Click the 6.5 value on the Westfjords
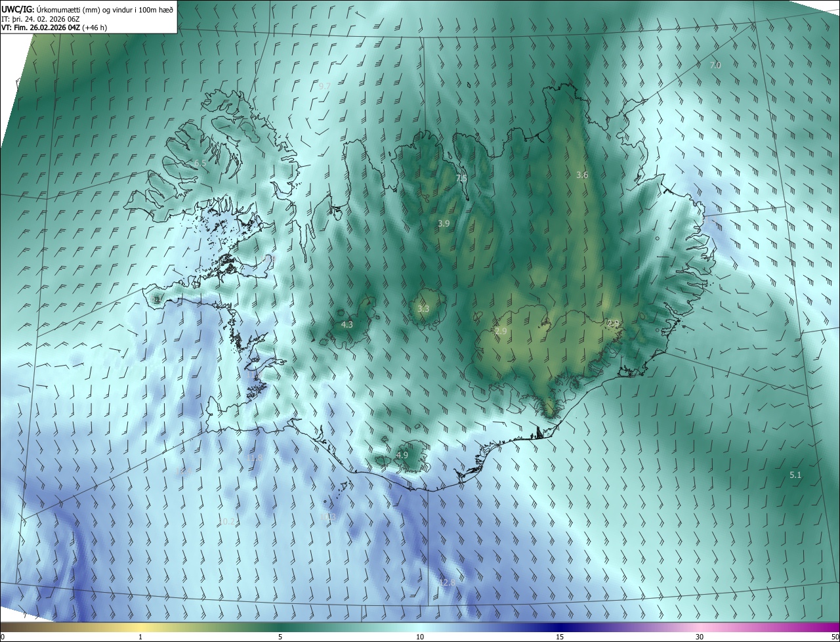 point(200,163)
